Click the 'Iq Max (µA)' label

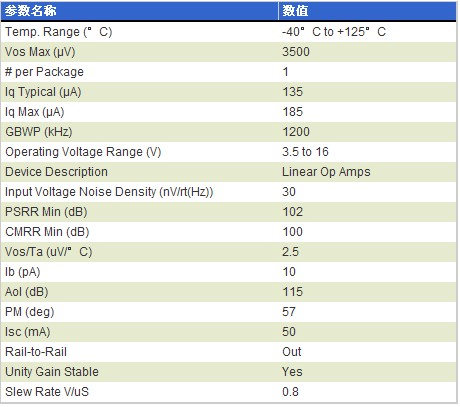(x=34, y=112)
